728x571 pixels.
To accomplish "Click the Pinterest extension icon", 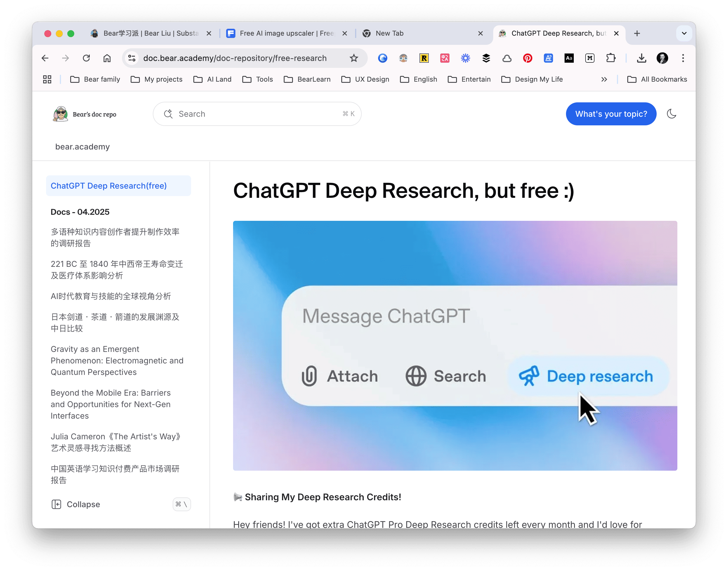I will (x=527, y=58).
